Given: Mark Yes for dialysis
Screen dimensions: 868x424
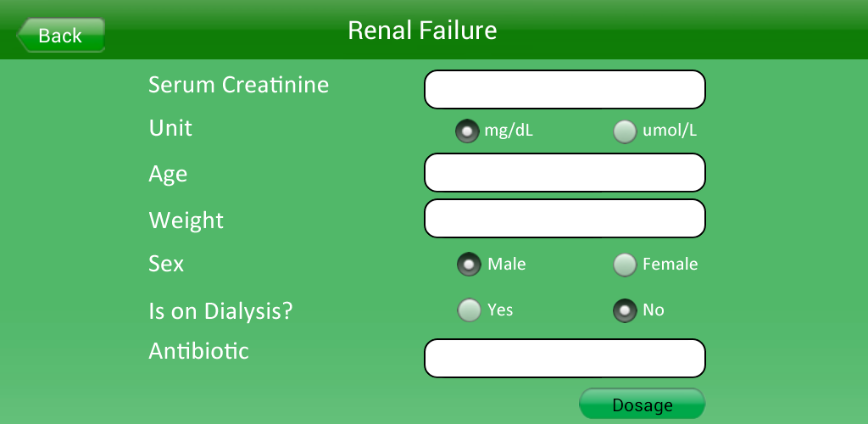Looking at the screenshot, I should click(x=468, y=310).
